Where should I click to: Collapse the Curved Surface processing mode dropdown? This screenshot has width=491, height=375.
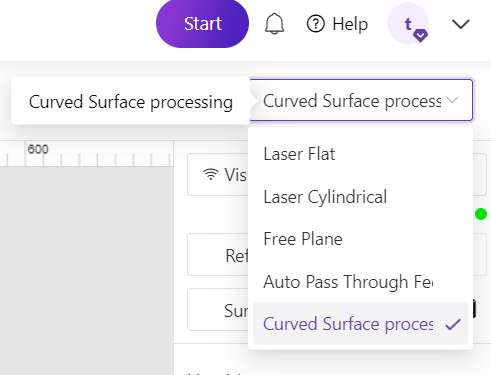click(x=361, y=100)
